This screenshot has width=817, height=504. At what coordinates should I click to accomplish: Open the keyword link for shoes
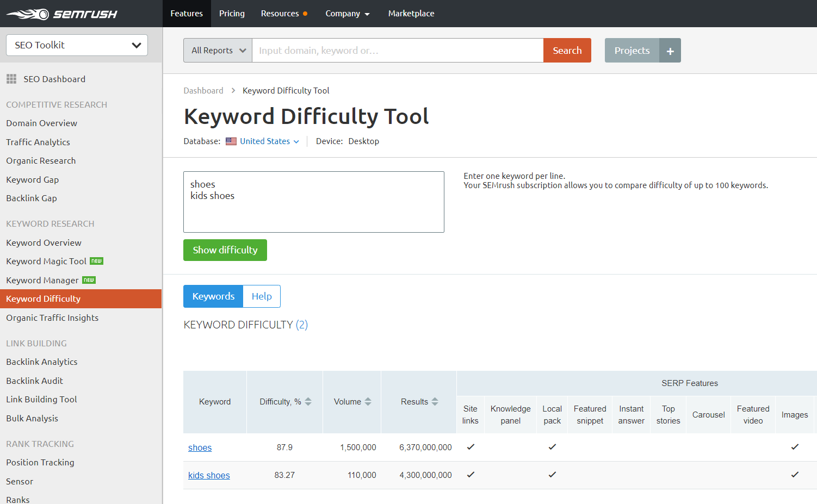[x=200, y=447]
